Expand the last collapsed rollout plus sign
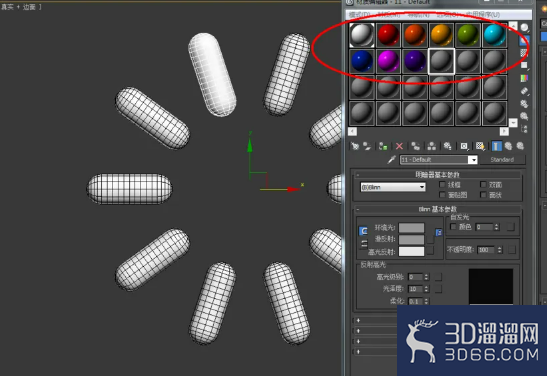Image resolution: width=547 pixels, height=376 pixels. (358, 352)
